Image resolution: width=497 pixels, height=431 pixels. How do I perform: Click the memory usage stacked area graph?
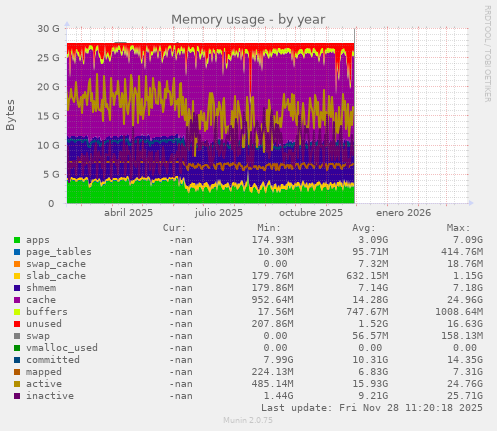268,116
